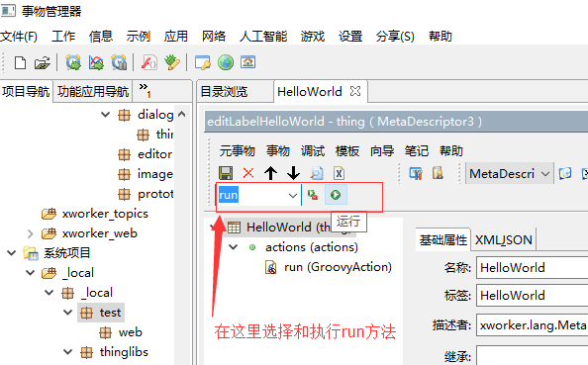The width and height of the screenshot is (588, 365).
Task: Click the 标签 input field
Action: (x=533, y=296)
